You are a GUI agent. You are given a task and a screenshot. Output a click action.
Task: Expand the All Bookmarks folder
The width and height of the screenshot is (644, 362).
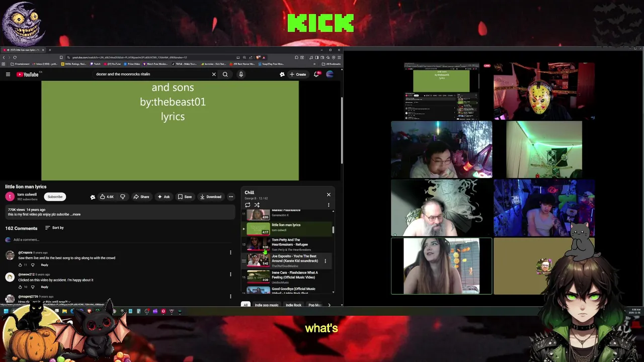[x=332, y=64]
